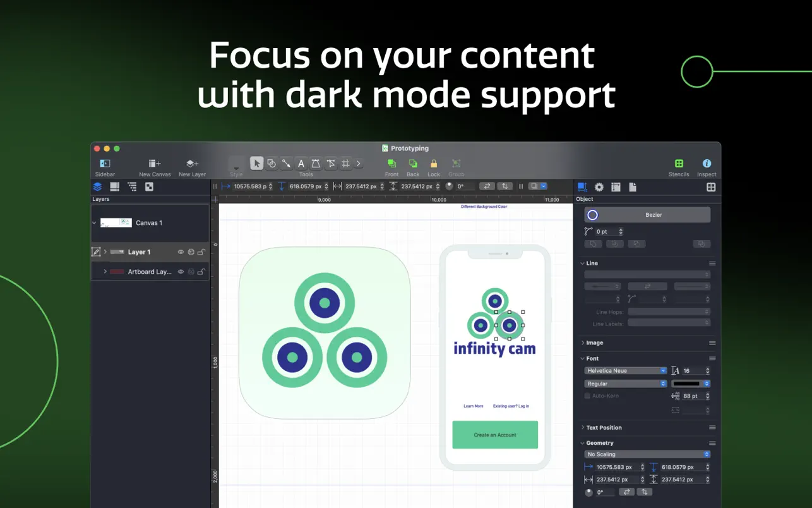This screenshot has width=812, height=508.
Task: Choose the Shape tool next to the arrow
Action: [x=272, y=164]
